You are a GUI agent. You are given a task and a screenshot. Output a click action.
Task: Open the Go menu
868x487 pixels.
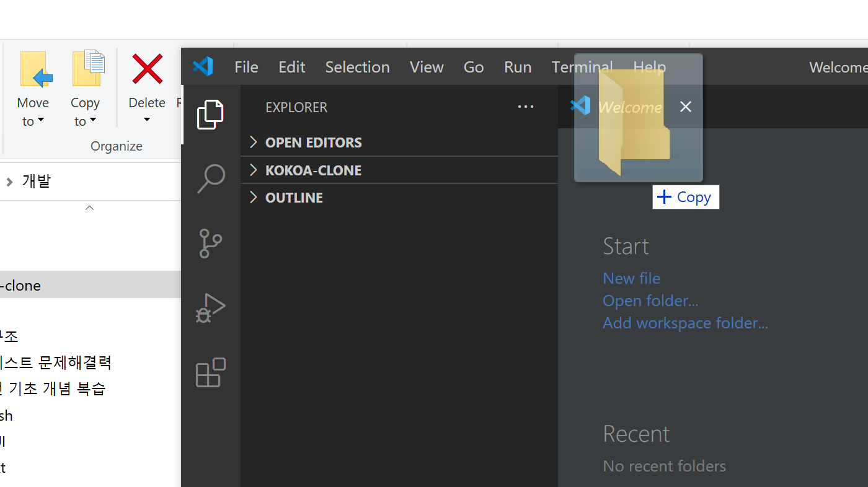[474, 67]
